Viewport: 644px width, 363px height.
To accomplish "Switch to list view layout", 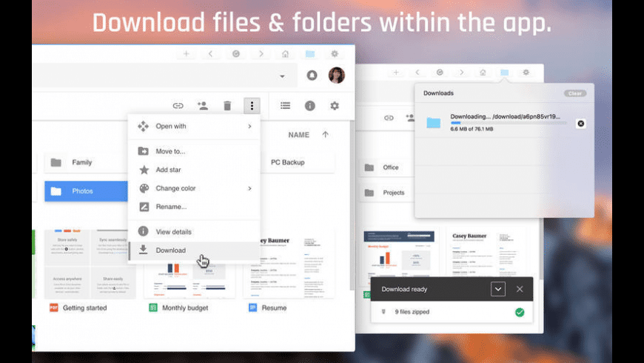I will pos(285,106).
